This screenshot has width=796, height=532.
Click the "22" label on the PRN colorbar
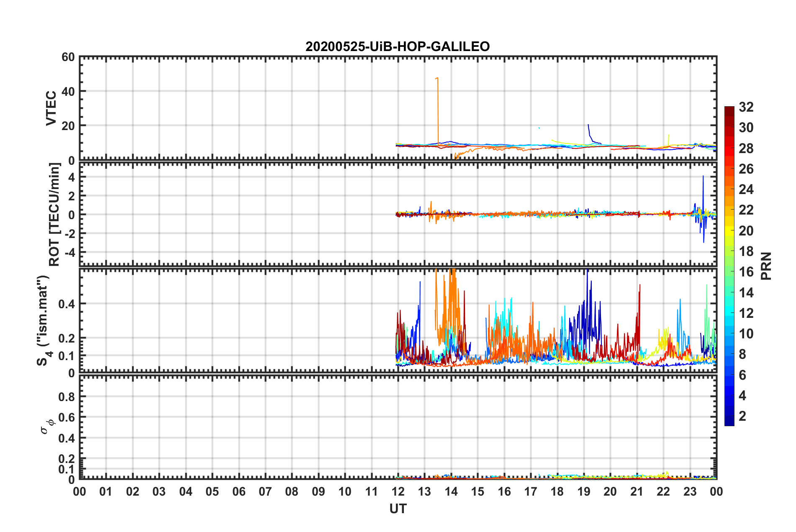746,210
